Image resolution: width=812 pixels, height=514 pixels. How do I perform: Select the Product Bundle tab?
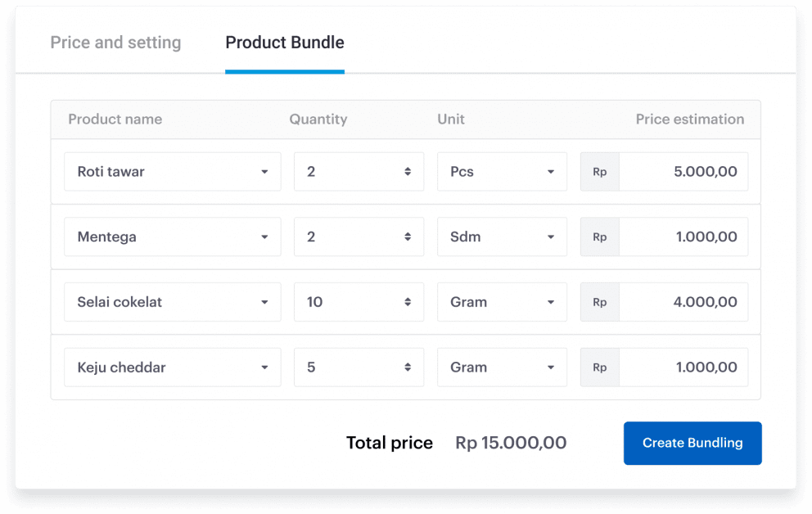[x=284, y=43]
